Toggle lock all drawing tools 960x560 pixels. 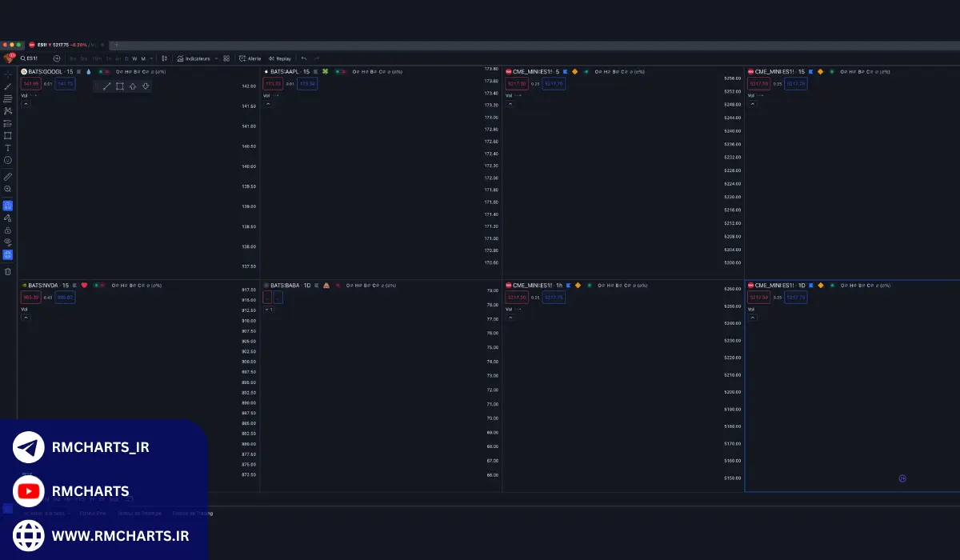coord(8,230)
